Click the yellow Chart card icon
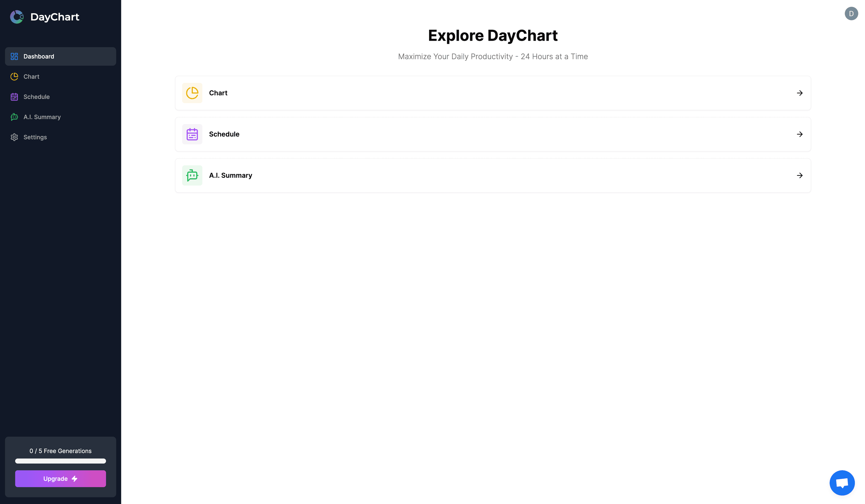Screen dimensions: 865x504 tap(192, 93)
